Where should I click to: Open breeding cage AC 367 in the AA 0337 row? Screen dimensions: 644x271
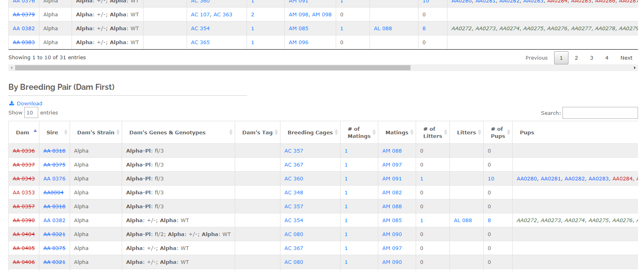[x=294, y=165]
